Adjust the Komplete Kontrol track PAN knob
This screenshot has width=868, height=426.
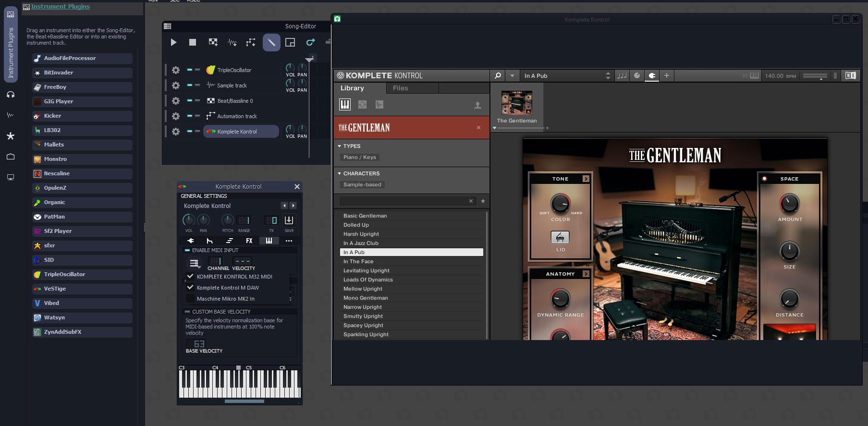pyautogui.click(x=302, y=129)
